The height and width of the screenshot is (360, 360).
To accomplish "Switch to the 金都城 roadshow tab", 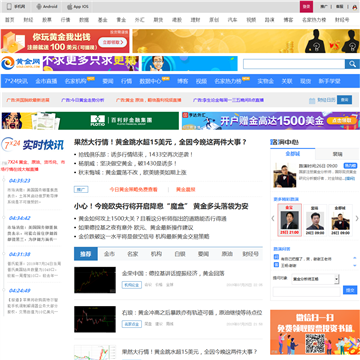I will (293, 154).
